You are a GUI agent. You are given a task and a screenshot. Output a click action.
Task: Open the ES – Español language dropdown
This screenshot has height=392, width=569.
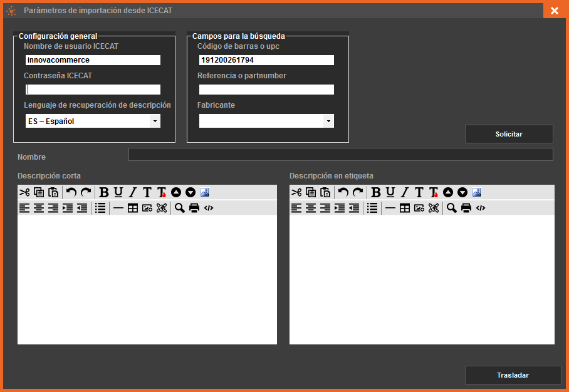(155, 121)
